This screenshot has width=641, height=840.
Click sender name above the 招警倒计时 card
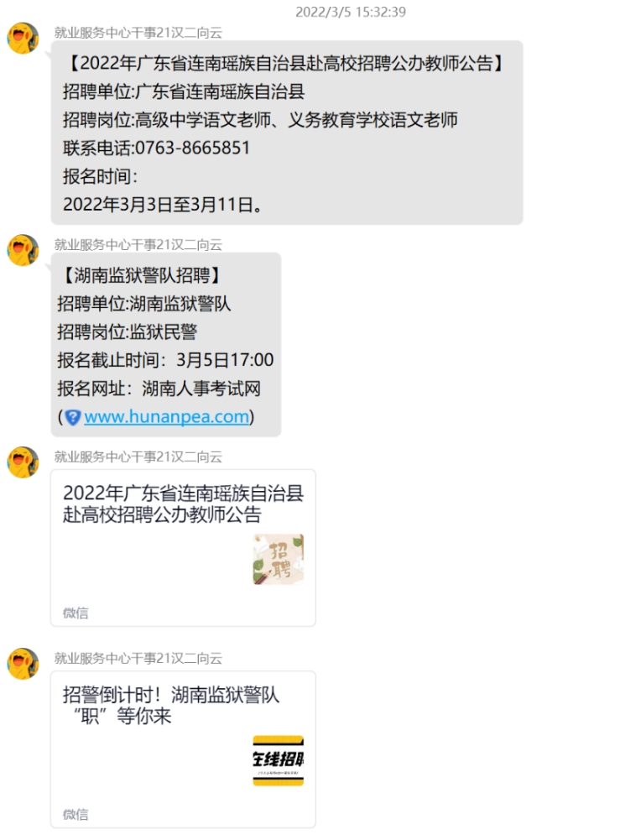tap(138, 659)
